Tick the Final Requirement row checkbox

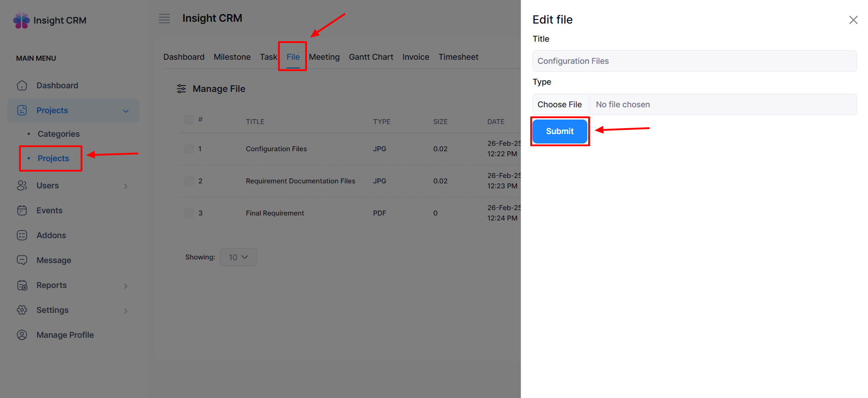pos(189,213)
